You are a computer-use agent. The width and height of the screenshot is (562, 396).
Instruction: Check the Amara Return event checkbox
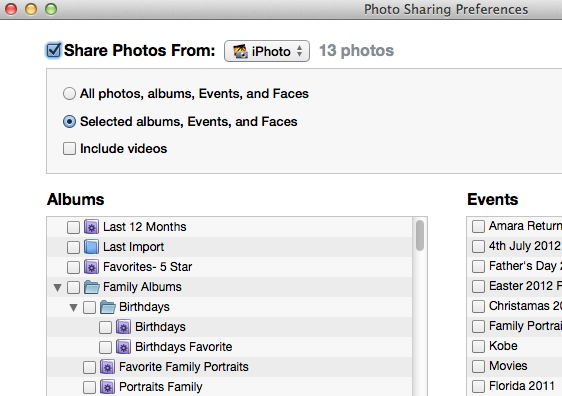pos(478,226)
